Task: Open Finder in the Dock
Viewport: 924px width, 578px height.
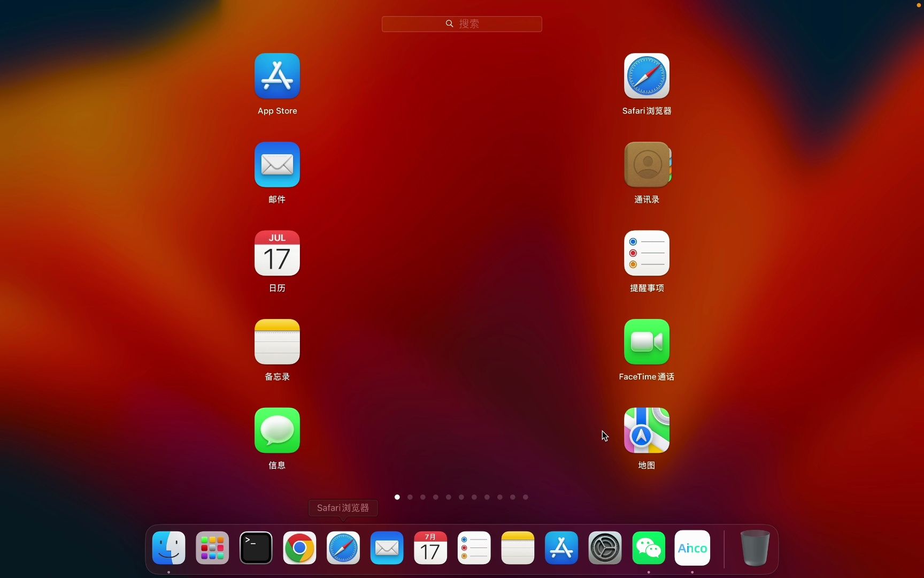Action: 169,548
